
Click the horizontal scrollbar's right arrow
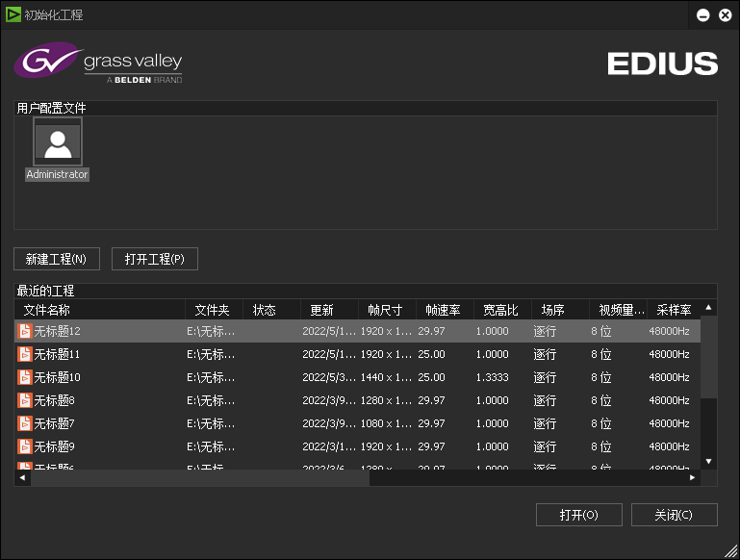692,477
